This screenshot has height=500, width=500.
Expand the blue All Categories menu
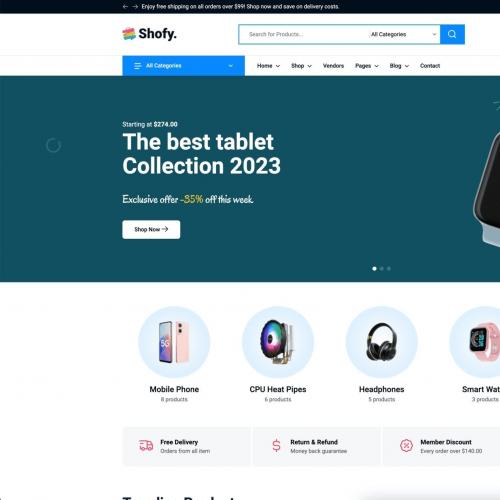click(x=183, y=66)
